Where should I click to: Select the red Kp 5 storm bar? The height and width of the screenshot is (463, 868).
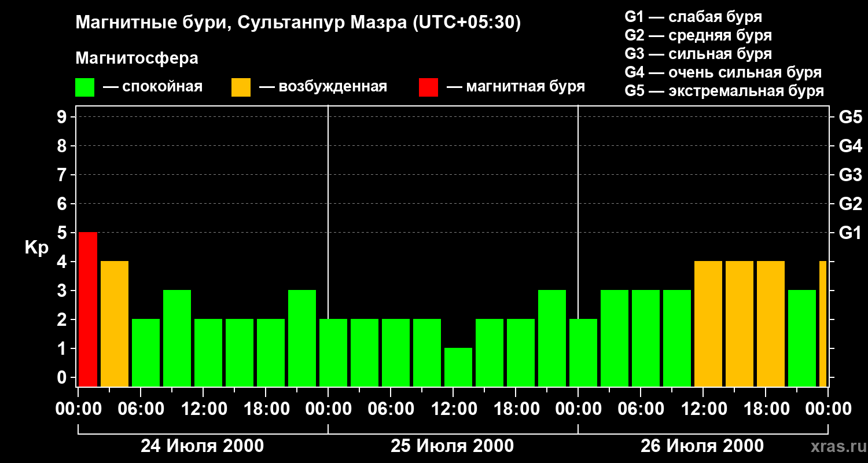click(x=88, y=309)
